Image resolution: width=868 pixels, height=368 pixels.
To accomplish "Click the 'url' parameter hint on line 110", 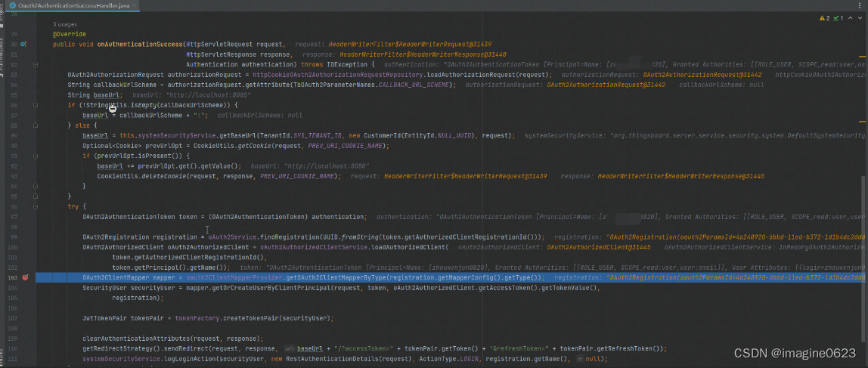I will point(289,348).
